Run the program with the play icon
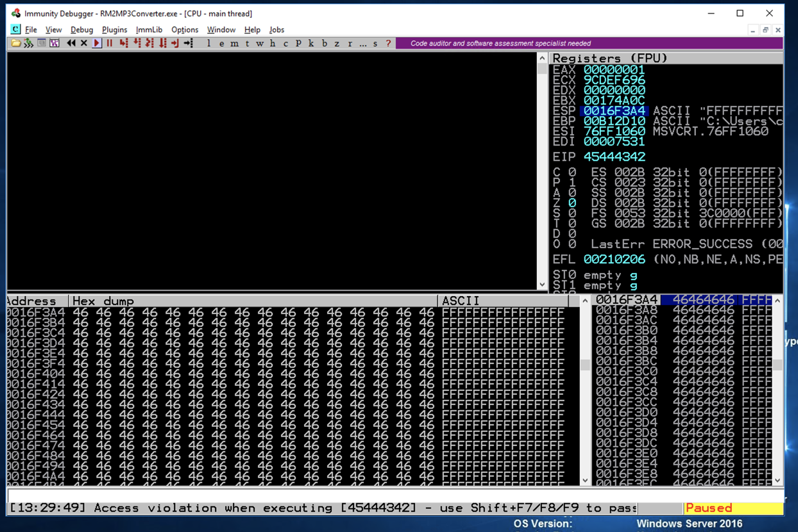Screen dimensions: 798x532 tap(97, 43)
